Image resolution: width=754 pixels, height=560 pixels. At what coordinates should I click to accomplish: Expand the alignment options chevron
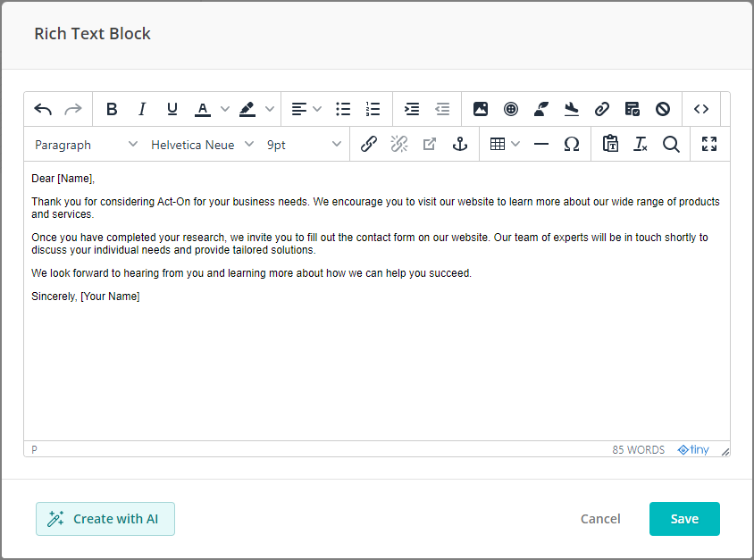[x=317, y=109]
